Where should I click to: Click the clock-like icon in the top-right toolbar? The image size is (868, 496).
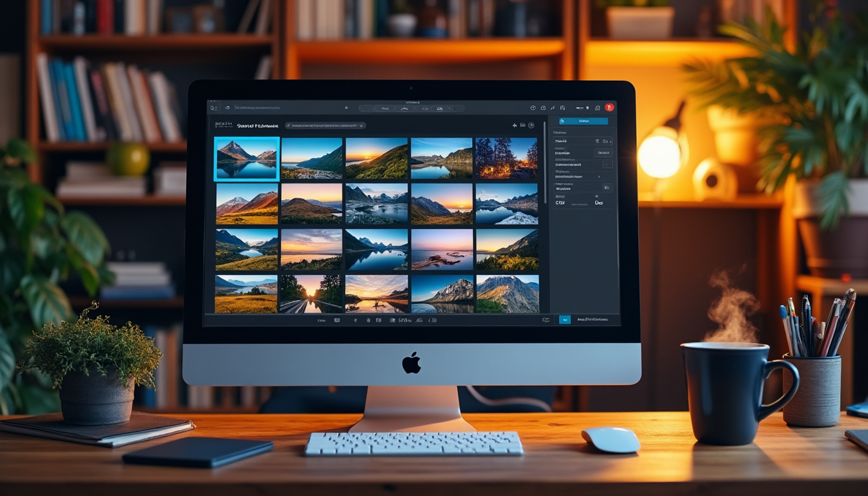point(533,108)
